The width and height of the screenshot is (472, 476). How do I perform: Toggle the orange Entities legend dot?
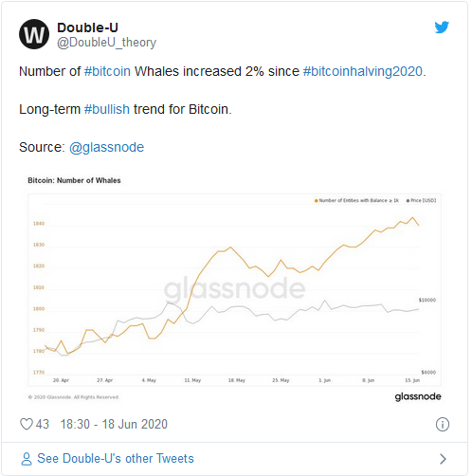316,201
